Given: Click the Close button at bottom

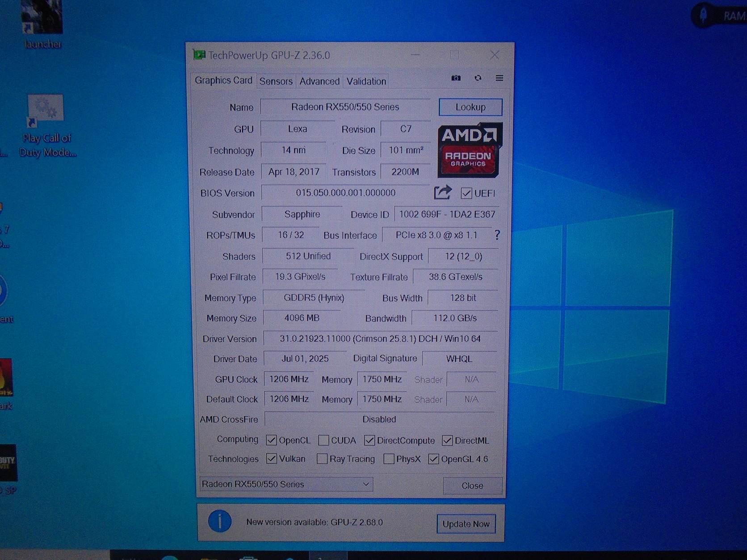Looking at the screenshot, I should (472, 485).
